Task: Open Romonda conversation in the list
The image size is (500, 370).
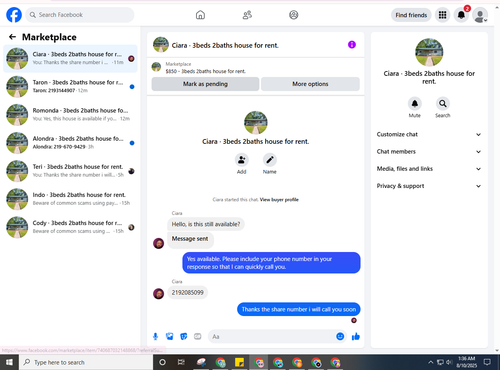Action: click(70, 115)
